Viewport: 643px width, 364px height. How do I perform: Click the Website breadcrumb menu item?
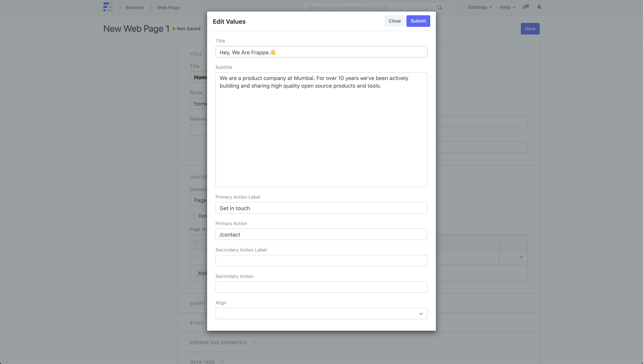[134, 7]
